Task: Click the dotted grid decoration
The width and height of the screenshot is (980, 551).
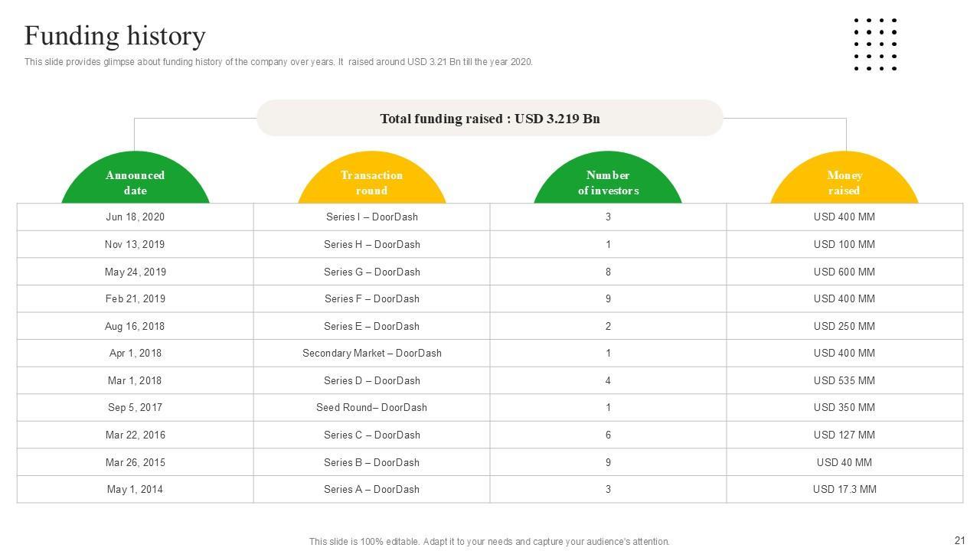Action: click(875, 44)
